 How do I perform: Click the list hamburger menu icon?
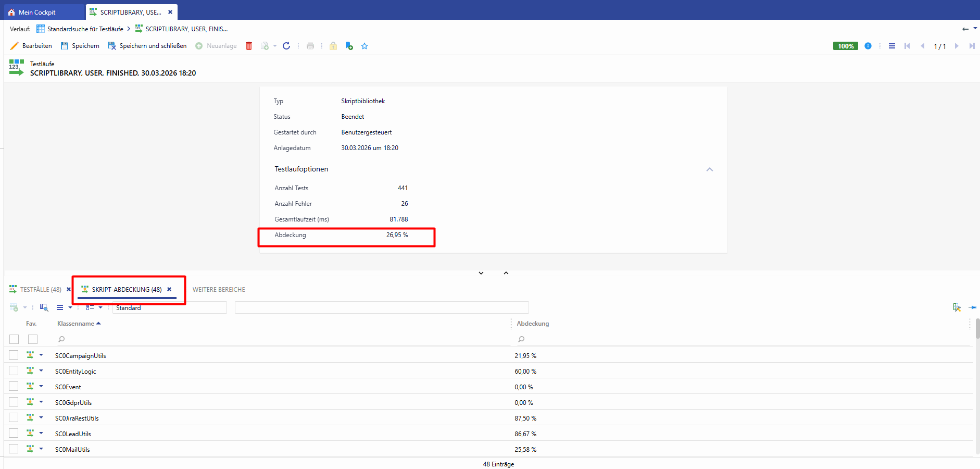(x=60, y=307)
